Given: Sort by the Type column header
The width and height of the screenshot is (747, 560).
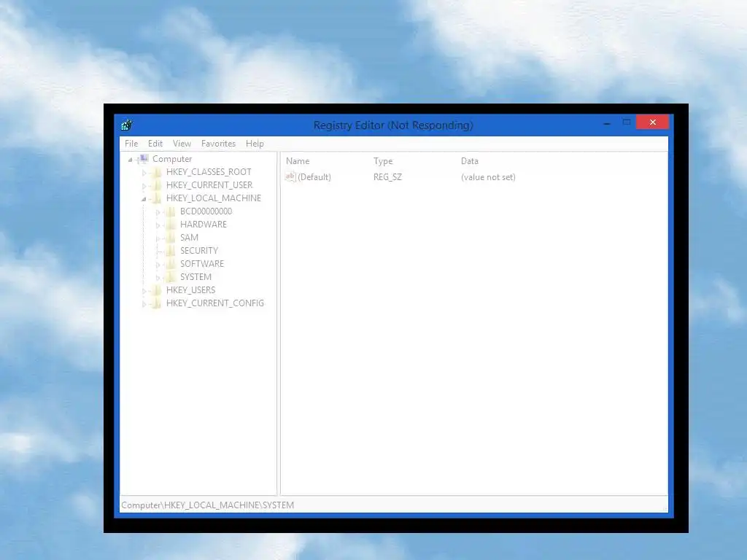Looking at the screenshot, I should coord(383,161).
